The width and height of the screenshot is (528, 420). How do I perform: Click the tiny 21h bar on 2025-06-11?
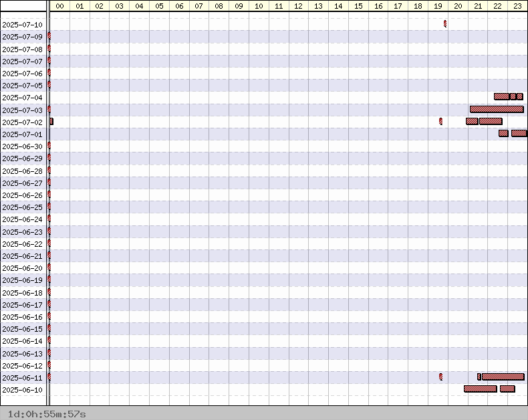pos(479,377)
